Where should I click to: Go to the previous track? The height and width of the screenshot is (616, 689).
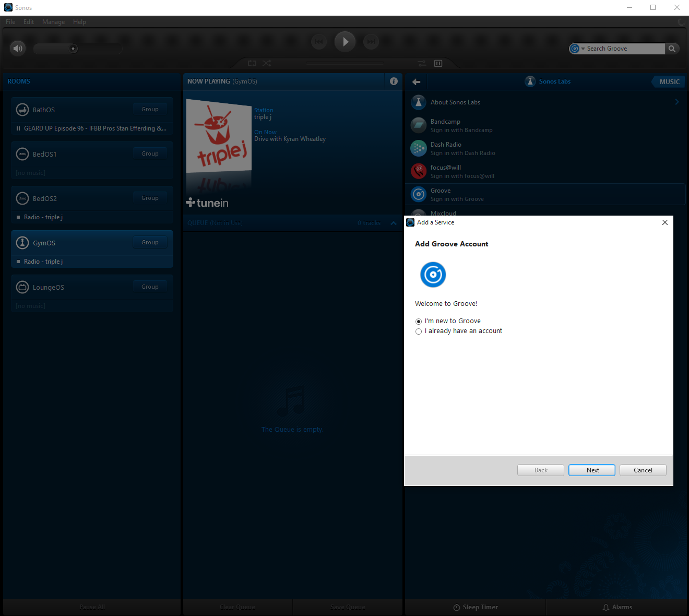click(319, 42)
